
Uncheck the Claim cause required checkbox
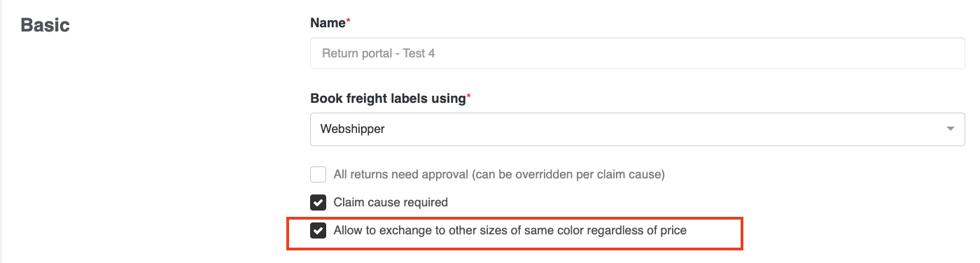click(x=318, y=203)
